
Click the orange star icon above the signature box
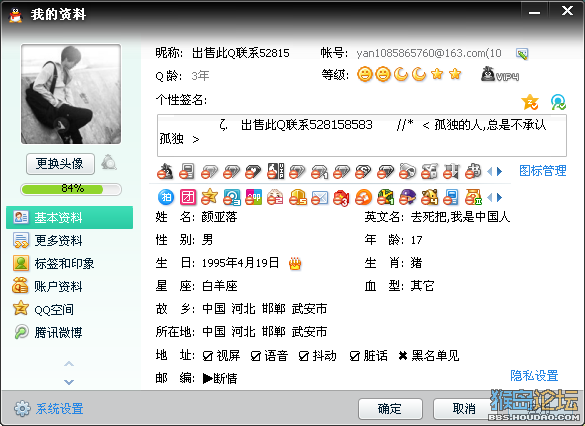coord(530,102)
